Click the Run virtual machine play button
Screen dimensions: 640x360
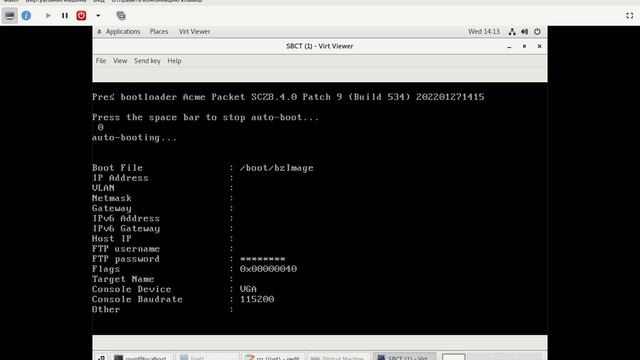pyautogui.click(x=48, y=16)
